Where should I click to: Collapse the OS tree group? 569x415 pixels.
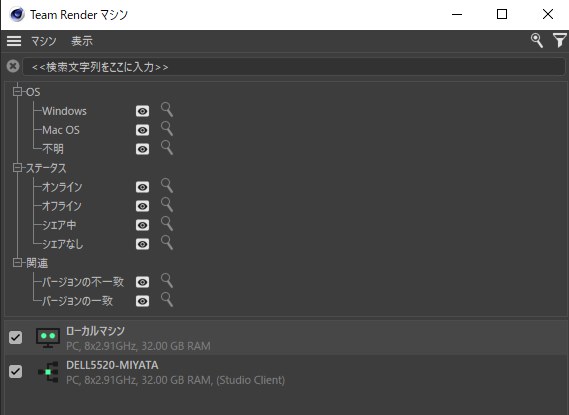17,91
